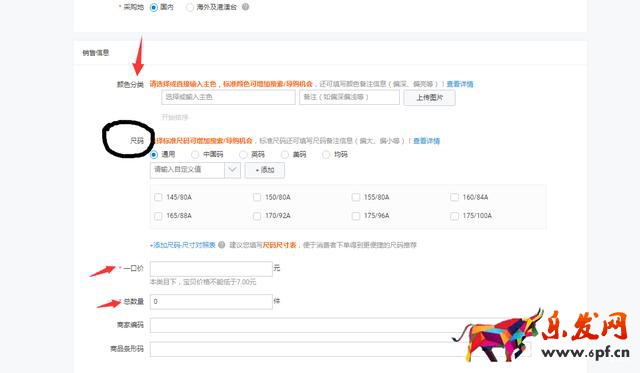Check the 175/100A size checkbox
The width and height of the screenshot is (640, 373).
point(454,216)
